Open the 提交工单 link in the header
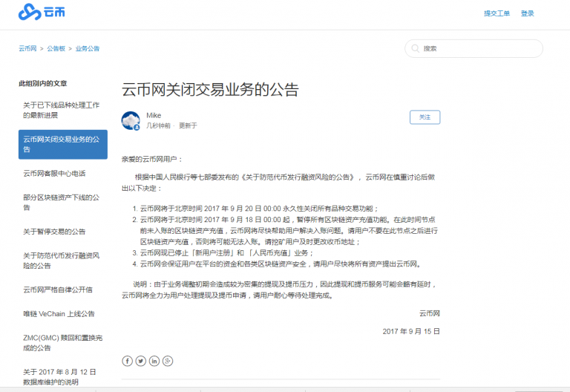 coord(497,13)
